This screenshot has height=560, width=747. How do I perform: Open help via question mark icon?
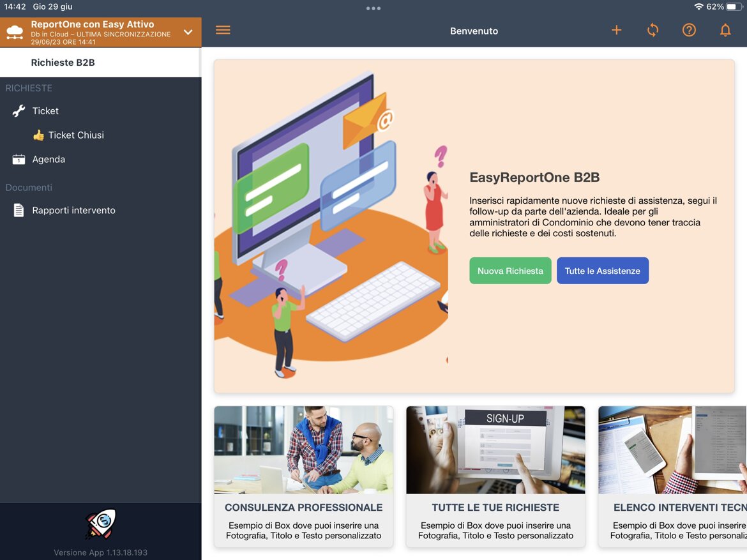tap(689, 31)
